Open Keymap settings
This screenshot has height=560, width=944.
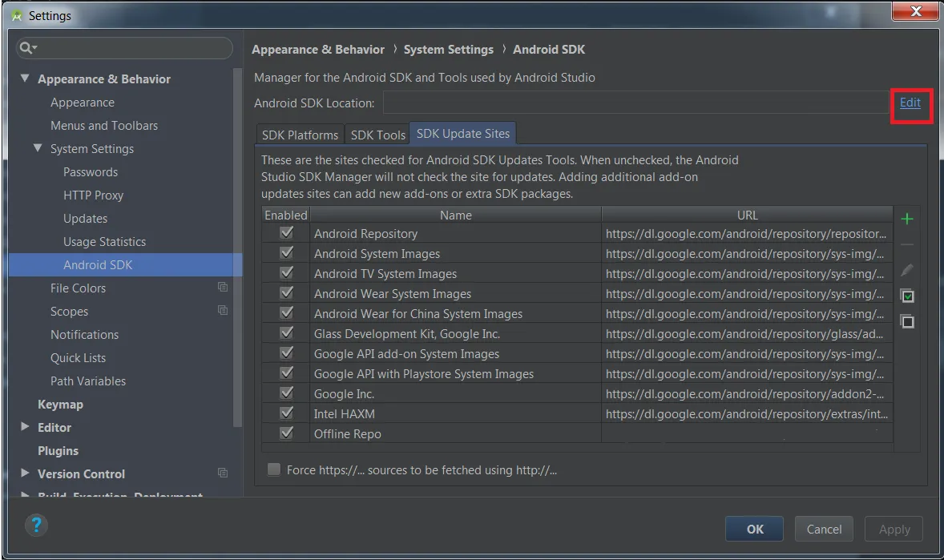60,404
